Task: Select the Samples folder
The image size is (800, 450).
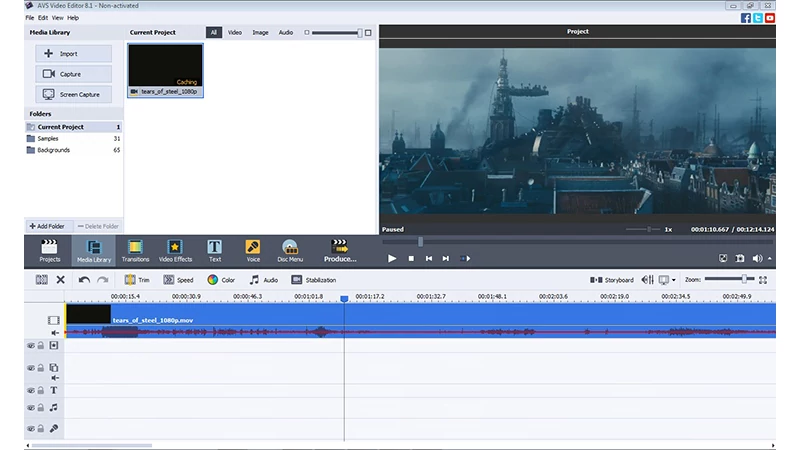Action: [73, 138]
